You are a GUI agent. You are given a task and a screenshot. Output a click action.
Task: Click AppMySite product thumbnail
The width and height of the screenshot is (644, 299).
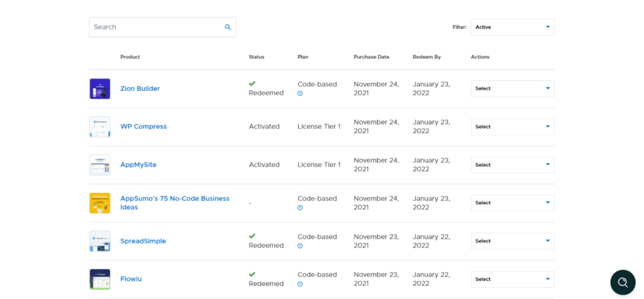(x=100, y=165)
